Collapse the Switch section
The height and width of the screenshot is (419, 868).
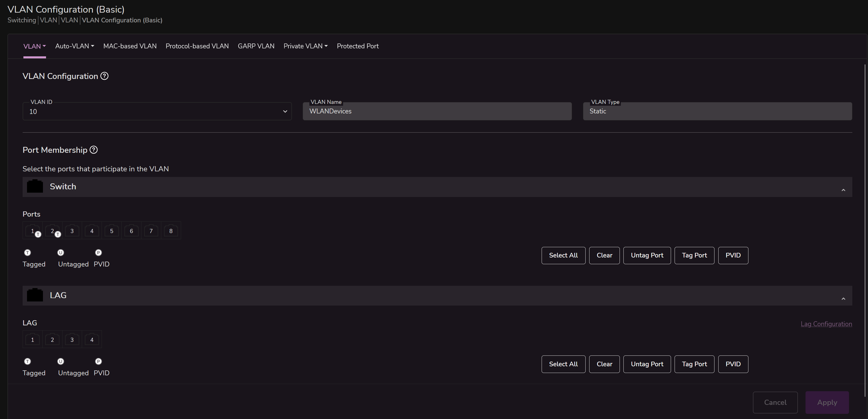[843, 190]
